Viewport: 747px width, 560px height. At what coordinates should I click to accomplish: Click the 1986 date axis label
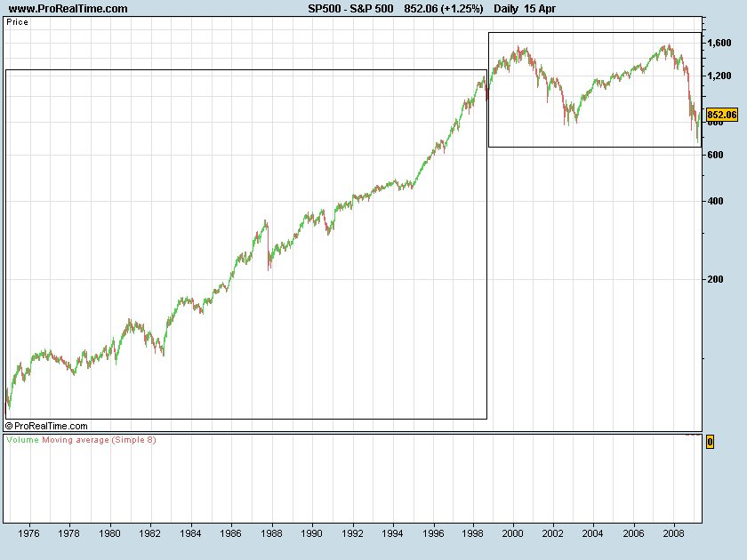pos(230,532)
